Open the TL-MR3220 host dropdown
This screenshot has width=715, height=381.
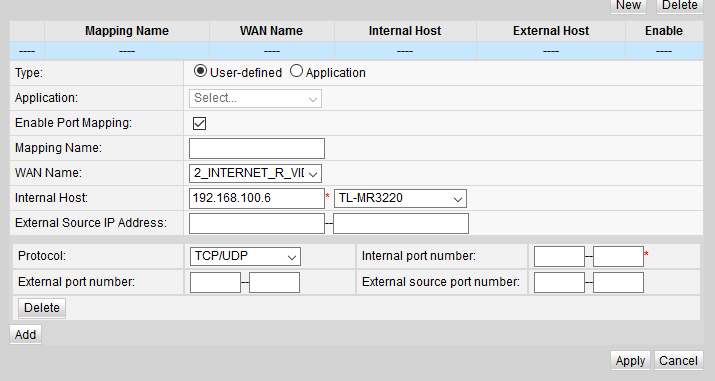coord(400,199)
